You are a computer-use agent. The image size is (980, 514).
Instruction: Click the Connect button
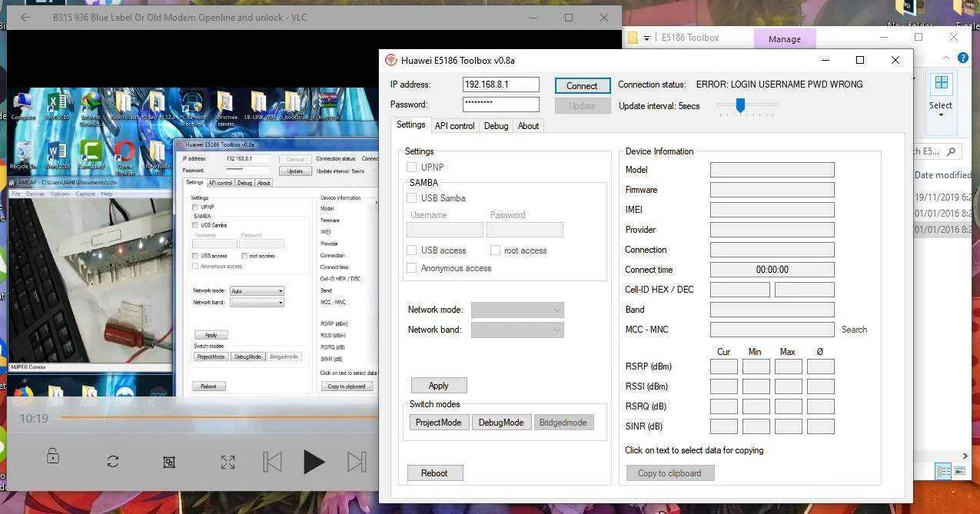(582, 85)
